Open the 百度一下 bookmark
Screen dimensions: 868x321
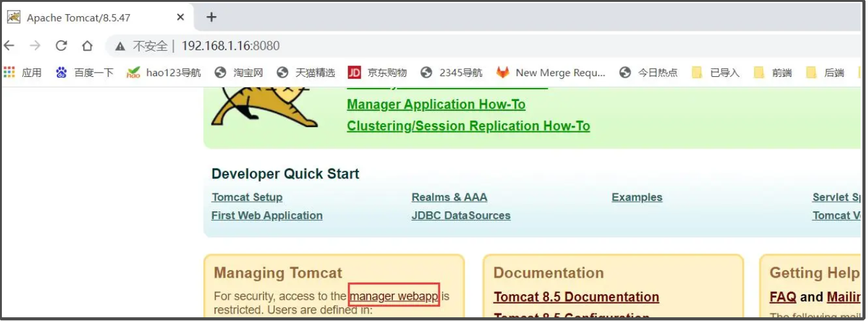coord(85,73)
